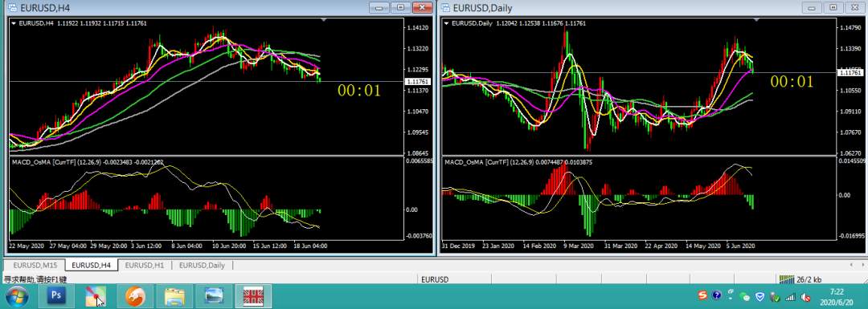Open the EURUSD,H1 chart tab
Screen dimensions: 868x309
[145, 266]
